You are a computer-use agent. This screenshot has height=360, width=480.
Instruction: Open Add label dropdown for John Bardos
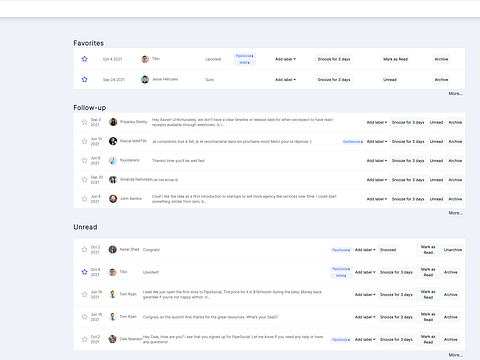click(x=377, y=199)
